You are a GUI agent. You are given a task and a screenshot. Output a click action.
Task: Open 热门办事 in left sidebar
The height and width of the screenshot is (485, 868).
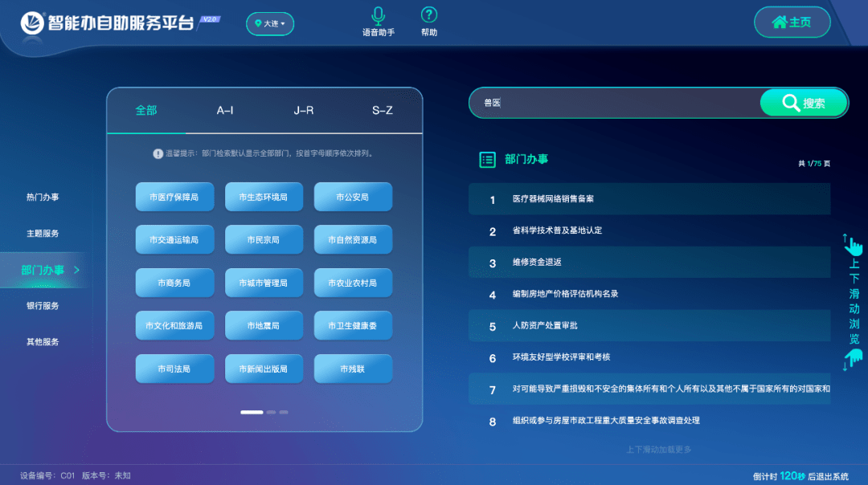click(x=43, y=198)
